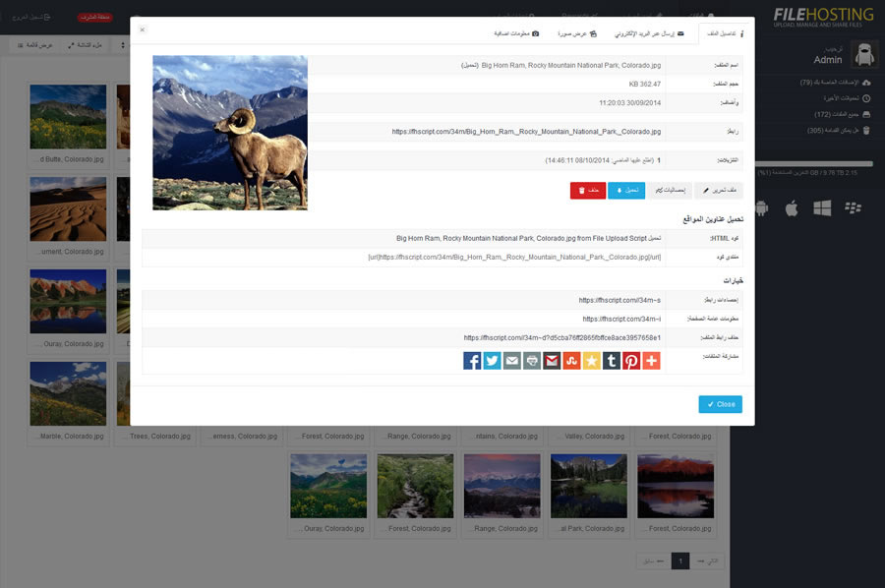Click the Admin avatar image in the sidebar
The height and width of the screenshot is (588, 885).
[864, 55]
